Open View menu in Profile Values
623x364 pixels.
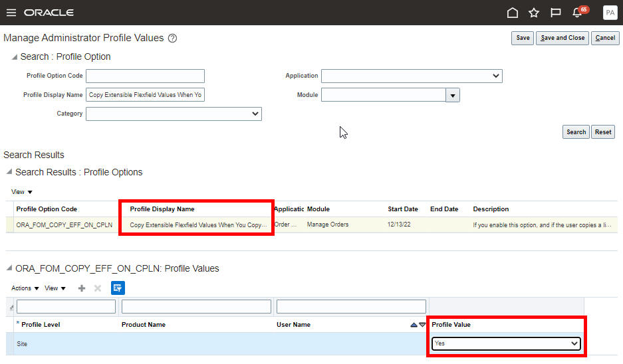point(55,288)
